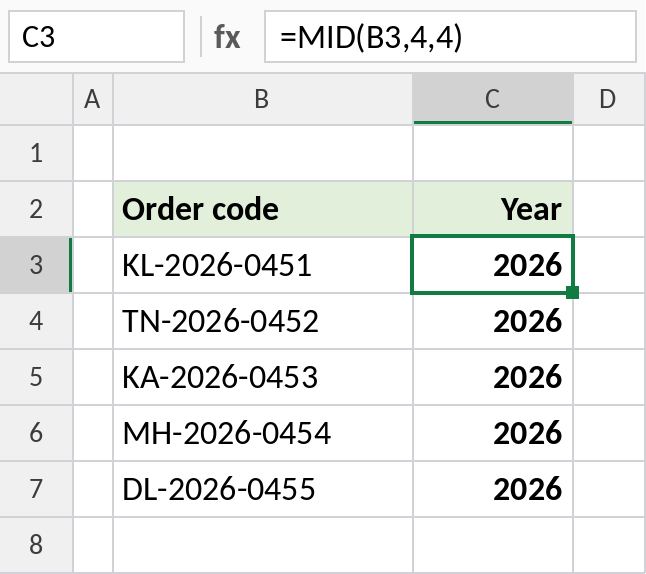Select empty cell B8

point(263,544)
